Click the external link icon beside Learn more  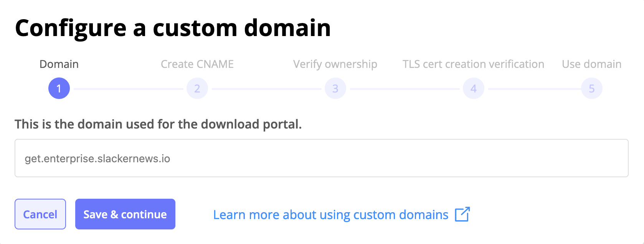pyautogui.click(x=462, y=214)
